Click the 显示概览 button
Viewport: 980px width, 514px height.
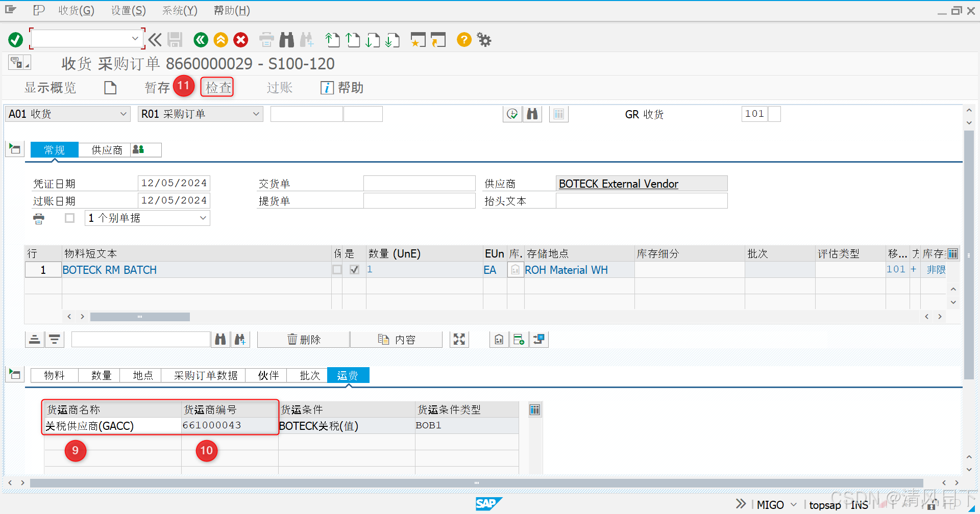pos(50,88)
